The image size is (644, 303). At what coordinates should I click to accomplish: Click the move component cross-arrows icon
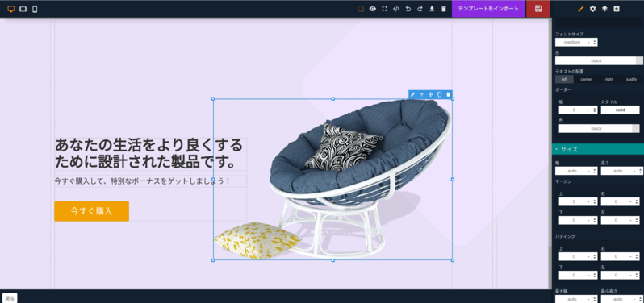[x=430, y=95]
